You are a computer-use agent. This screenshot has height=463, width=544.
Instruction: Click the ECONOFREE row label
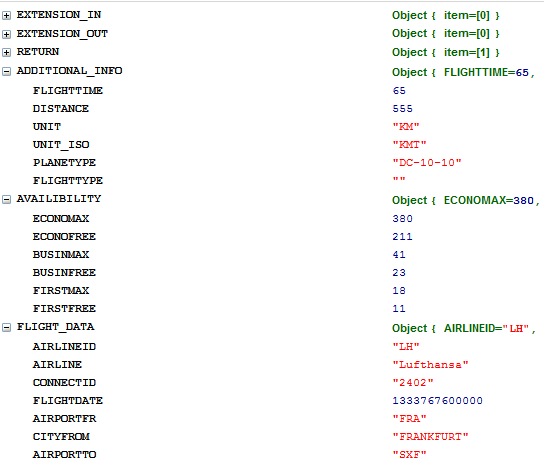(64, 237)
